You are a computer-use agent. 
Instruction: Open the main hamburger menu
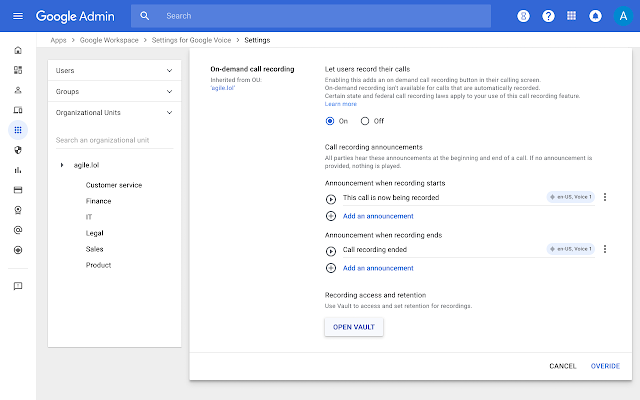[17, 16]
